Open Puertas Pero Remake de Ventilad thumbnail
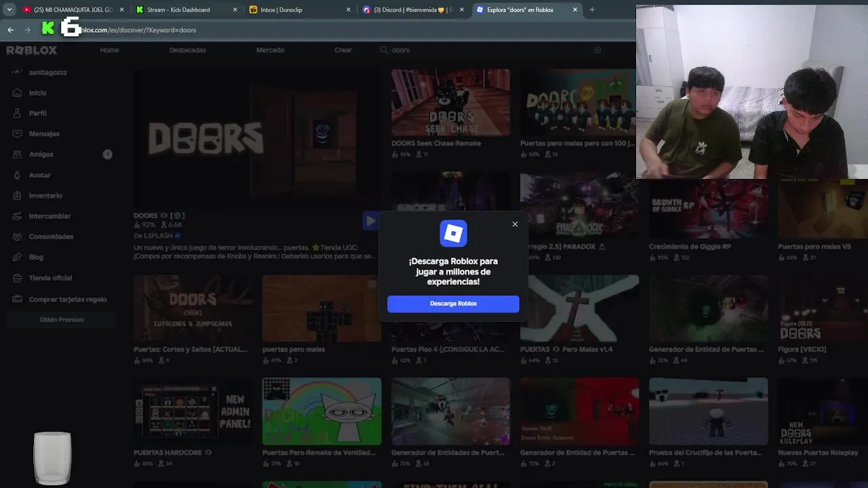The image size is (868, 488). point(321,411)
